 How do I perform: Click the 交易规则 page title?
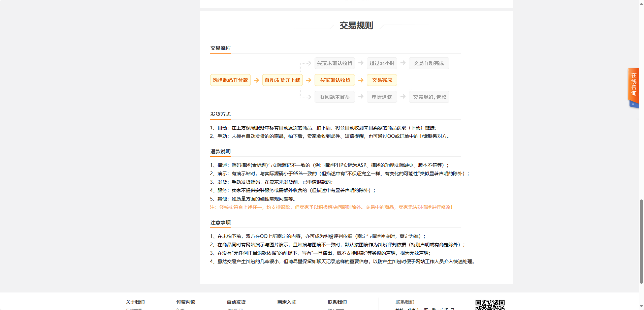(356, 26)
